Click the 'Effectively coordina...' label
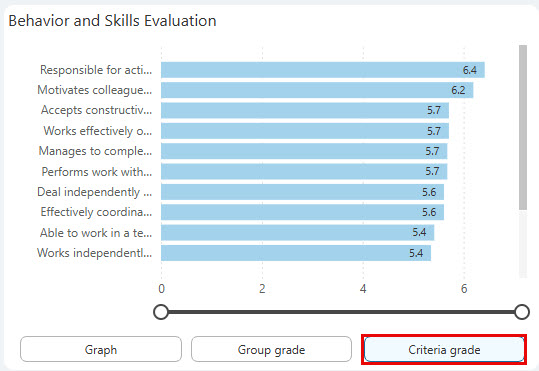This screenshot has width=539, height=371. tap(96, 212)
